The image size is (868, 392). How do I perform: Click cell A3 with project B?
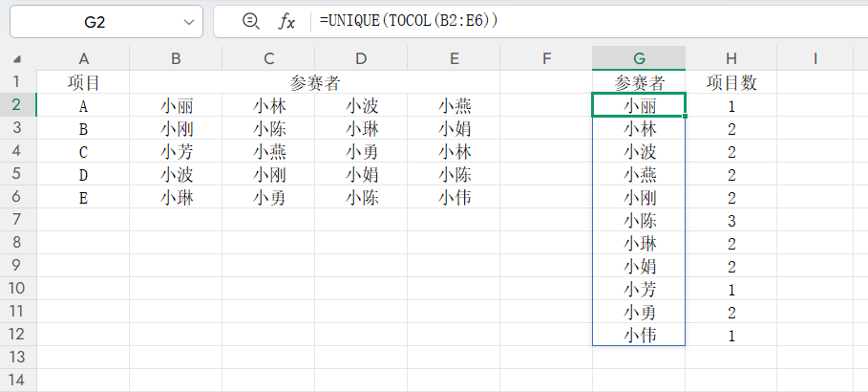[84, 129]
